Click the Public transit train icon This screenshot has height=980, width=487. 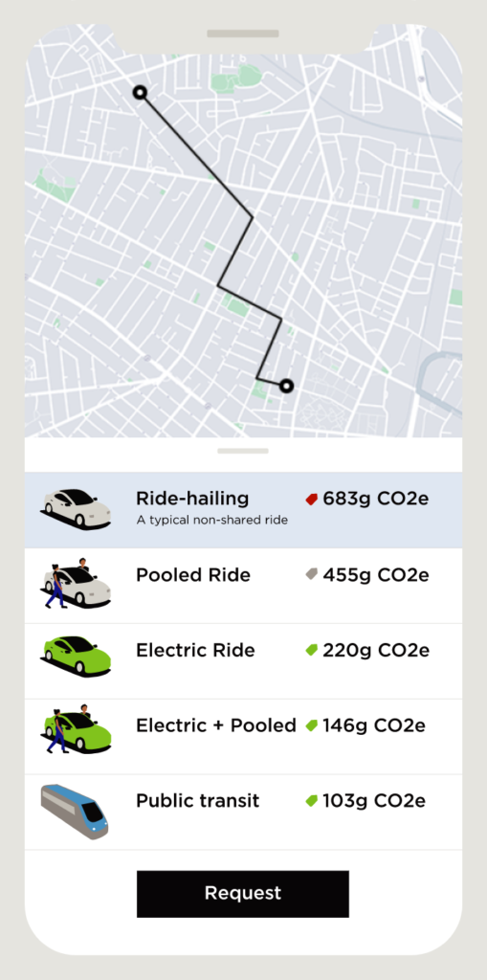75,812
